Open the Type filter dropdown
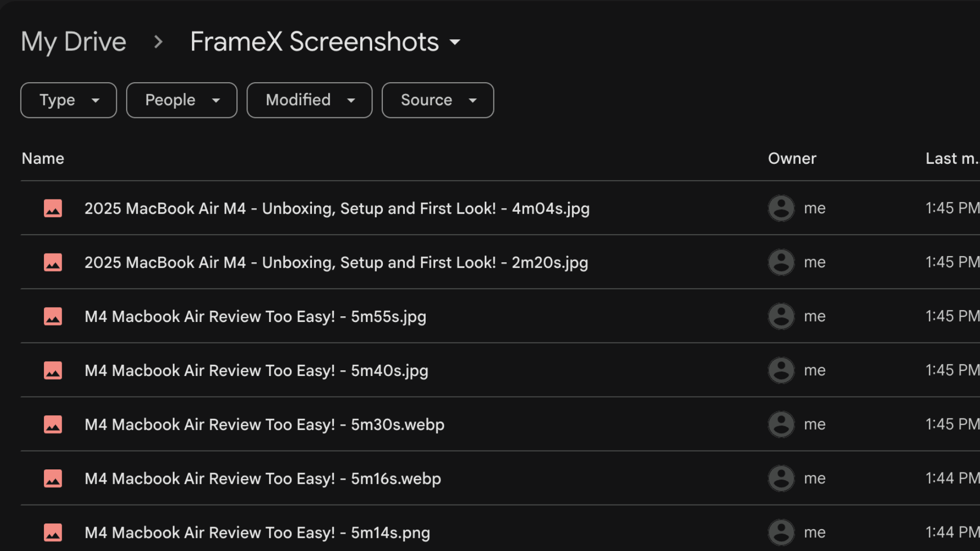The image size is (980, 551). [68, 100]
